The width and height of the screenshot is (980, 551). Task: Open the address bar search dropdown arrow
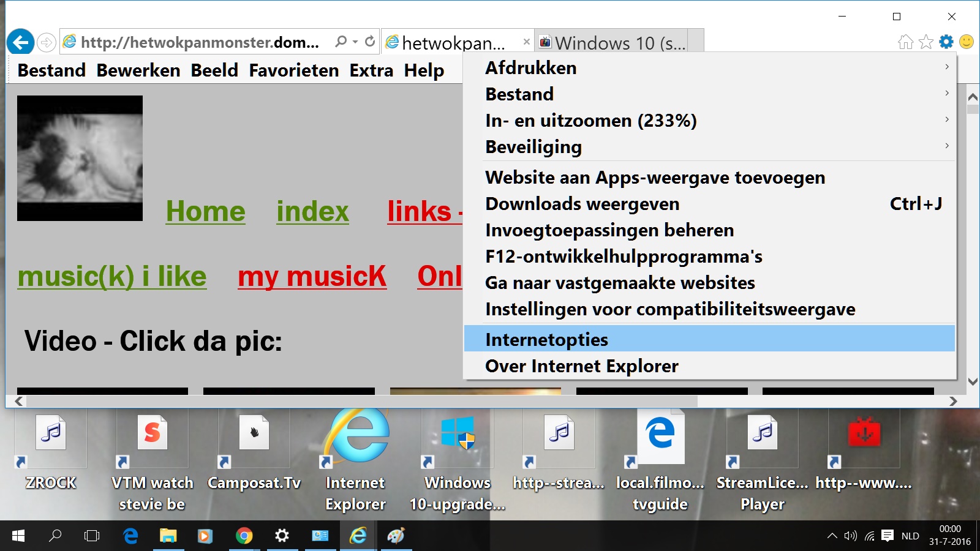pyautogui.click(x=355, y=42)
